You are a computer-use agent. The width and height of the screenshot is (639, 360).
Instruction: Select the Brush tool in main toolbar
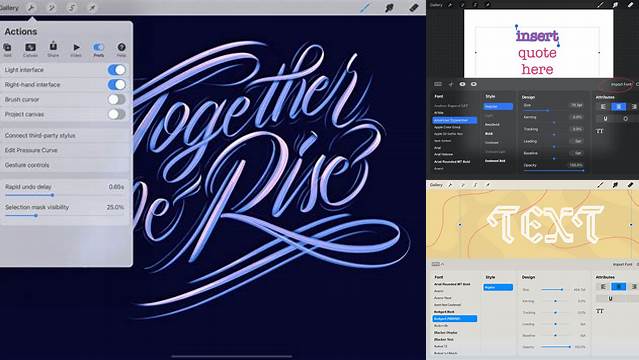coord(365,8)
